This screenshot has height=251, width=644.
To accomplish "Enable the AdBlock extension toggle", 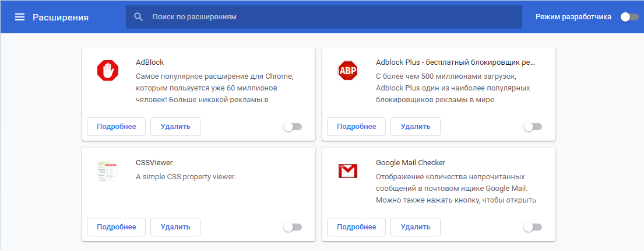I will (293, 127).
